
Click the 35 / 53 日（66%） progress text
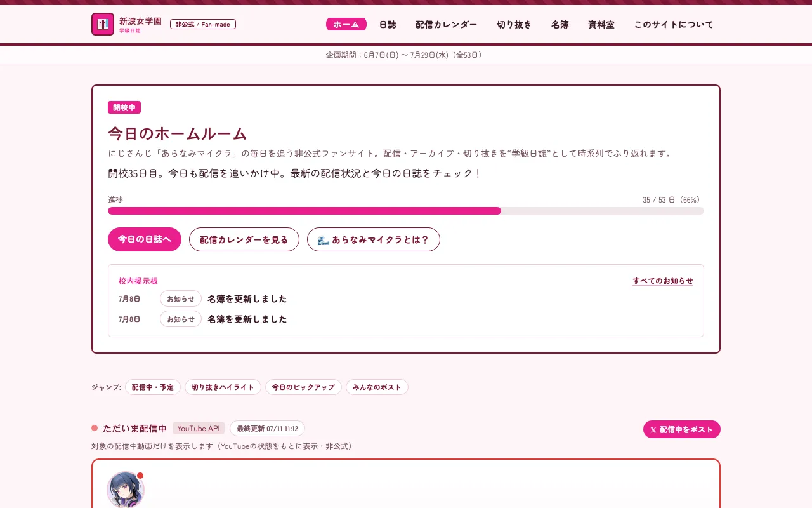coord(672,199)
